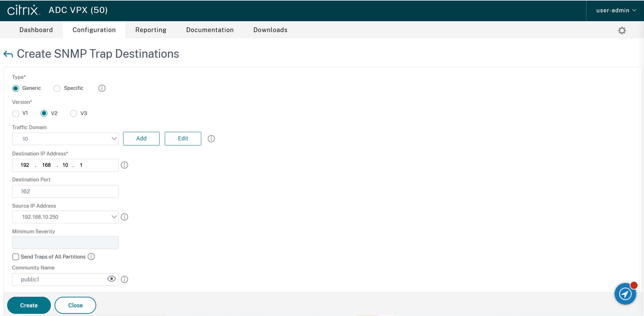
Task: Expand the user-admin account menu
Action: (x=616, y=11)
